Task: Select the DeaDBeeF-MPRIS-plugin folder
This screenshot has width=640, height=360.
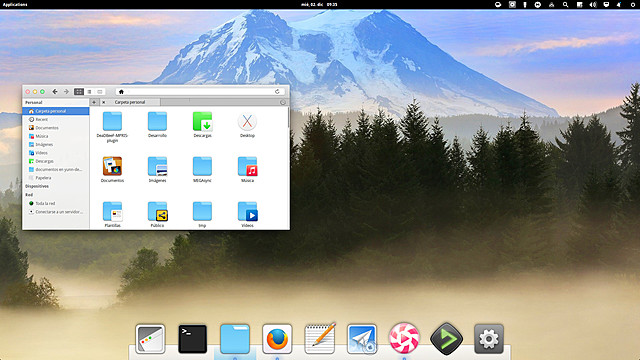Action: (x=112, y=127)
